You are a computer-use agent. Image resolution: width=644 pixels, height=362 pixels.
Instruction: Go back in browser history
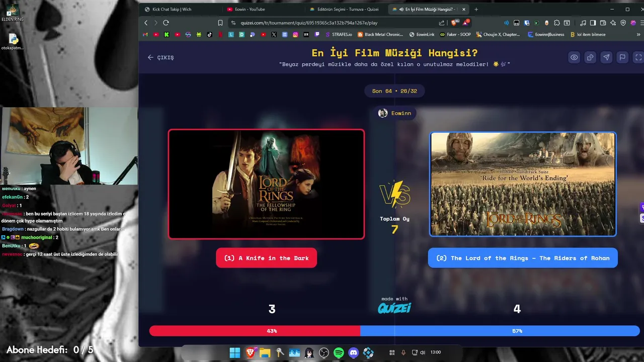(146, 23)
